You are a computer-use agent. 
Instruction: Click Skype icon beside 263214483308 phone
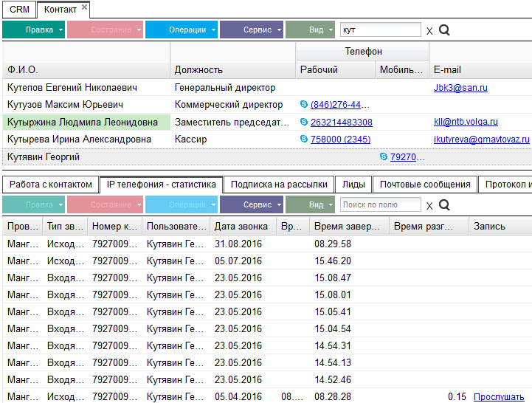pyautogui.click(x=304, y=122)
